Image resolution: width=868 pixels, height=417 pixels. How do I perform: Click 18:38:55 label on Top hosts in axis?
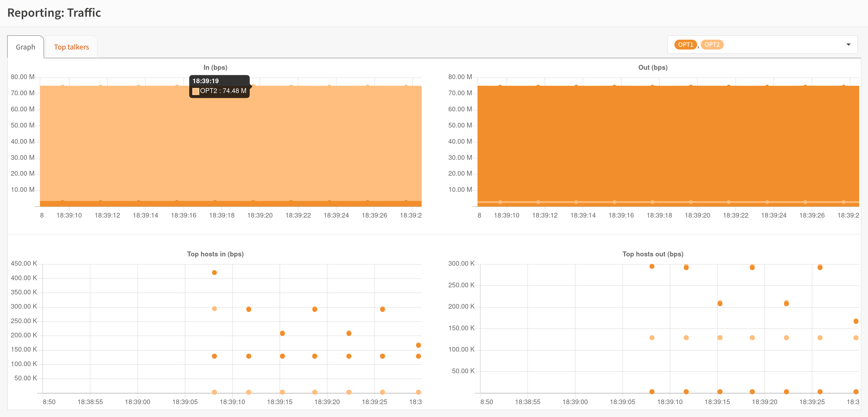pyautogui.click(x=90, y=402)
